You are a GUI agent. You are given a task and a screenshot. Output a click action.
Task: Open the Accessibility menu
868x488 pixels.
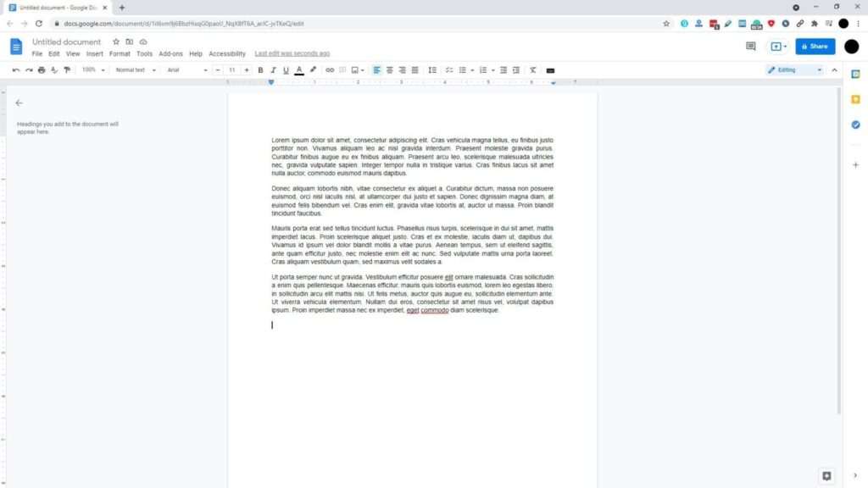pyautogui.click(x=227, y=53)
